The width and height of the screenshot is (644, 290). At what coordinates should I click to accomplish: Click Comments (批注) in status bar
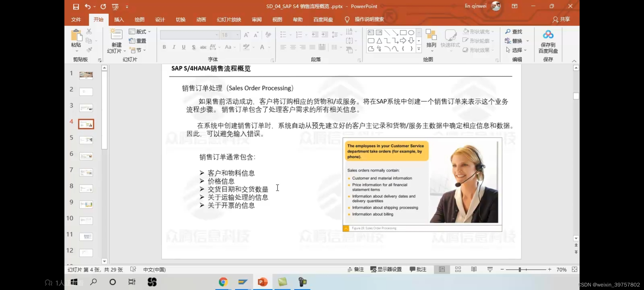(x=418, y=269)
